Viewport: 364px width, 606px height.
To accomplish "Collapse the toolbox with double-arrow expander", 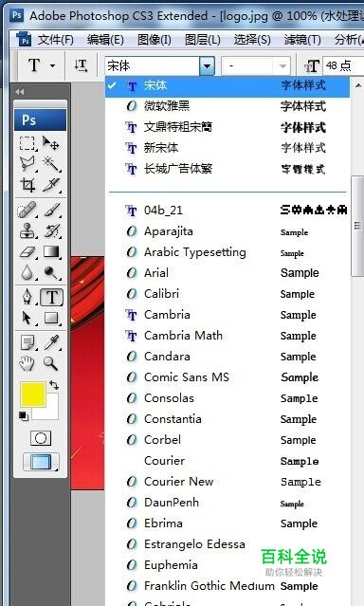I will pyautogui.click(x=20, y=92).
